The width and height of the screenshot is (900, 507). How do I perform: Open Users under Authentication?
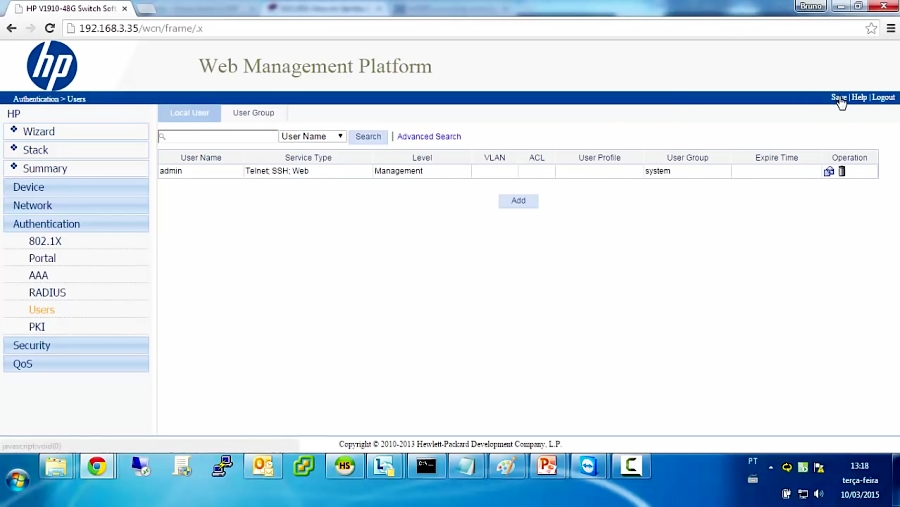[42, 310]
